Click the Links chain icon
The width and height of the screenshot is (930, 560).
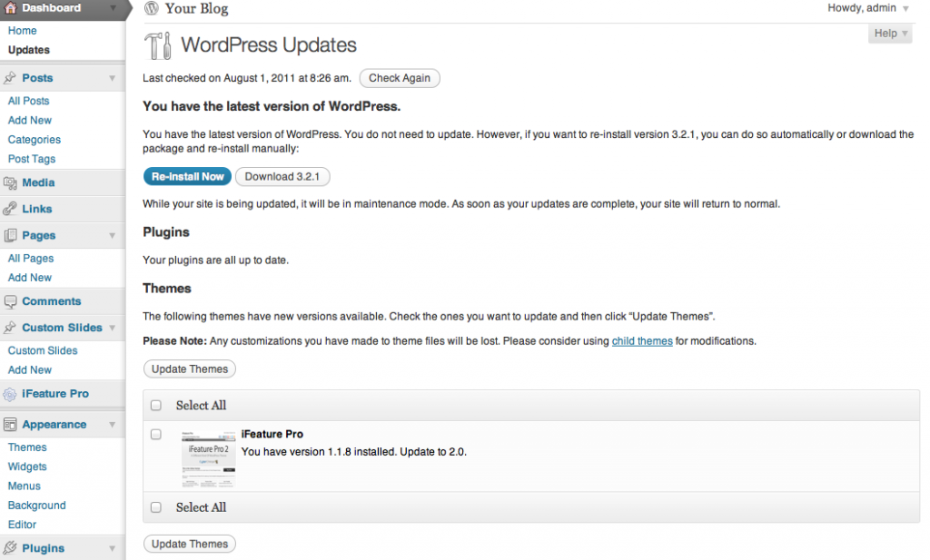point(10,209)
